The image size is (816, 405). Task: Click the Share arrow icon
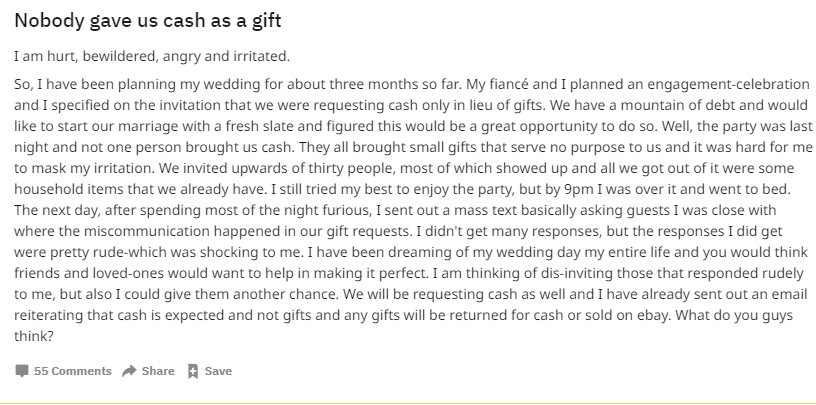click(129, 371)
